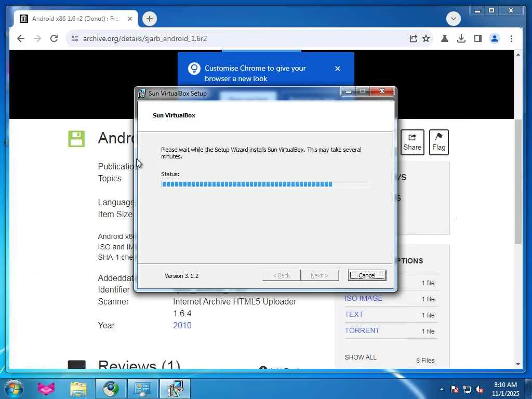Open the ISO IMAGE download link
This screenshot has height=399, width=532.
tap(363, 298)
